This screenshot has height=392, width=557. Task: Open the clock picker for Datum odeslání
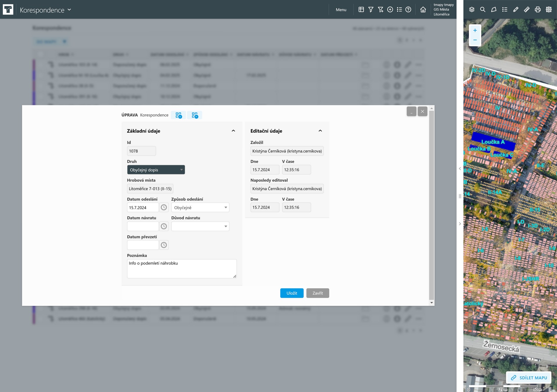164,207
